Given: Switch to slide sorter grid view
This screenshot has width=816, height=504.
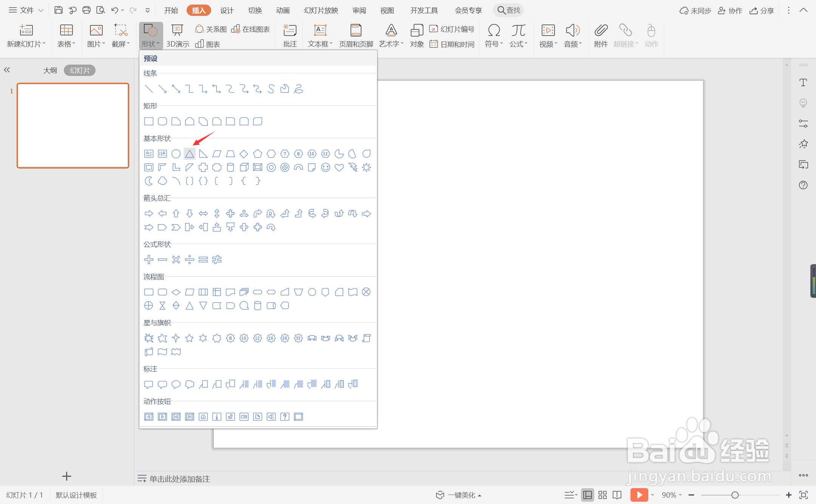Looking at the screenshot, I should coord(603,495).
